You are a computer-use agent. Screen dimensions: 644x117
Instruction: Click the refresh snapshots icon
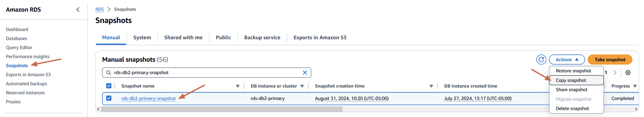[541, 60]
